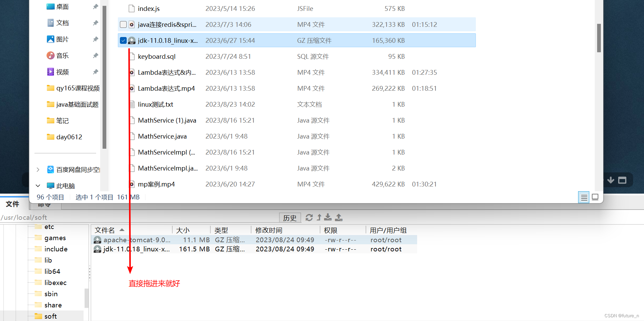Untick the checkbox for jdk-11.0.18_linux file in Explorer

pyautogui.click(x=123, y=40)
